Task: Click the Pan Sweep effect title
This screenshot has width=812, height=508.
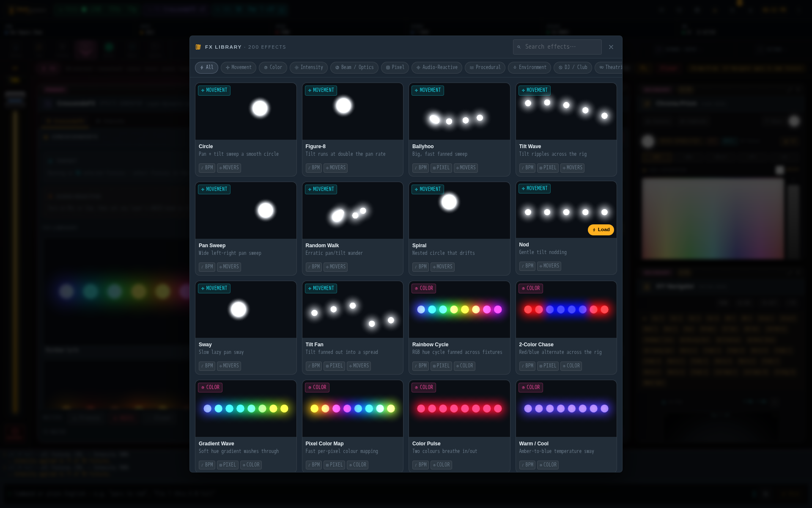Action: (212, 246)
